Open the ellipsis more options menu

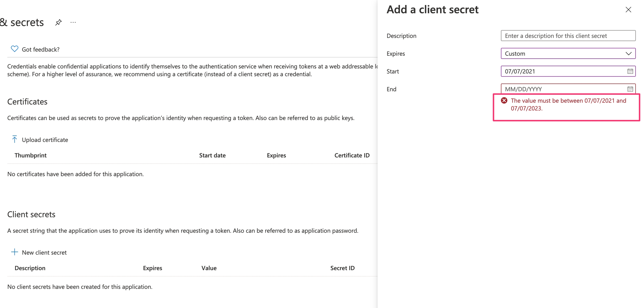[x=73, y=22]
